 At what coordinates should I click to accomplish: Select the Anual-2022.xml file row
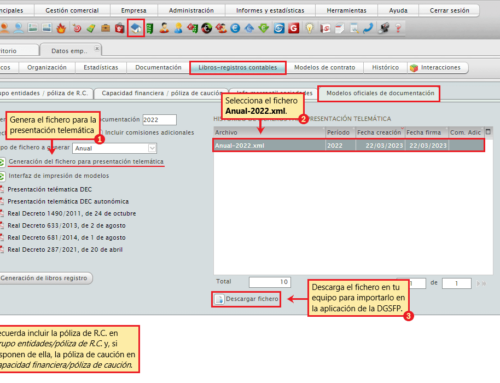click(x=348, y=145)
